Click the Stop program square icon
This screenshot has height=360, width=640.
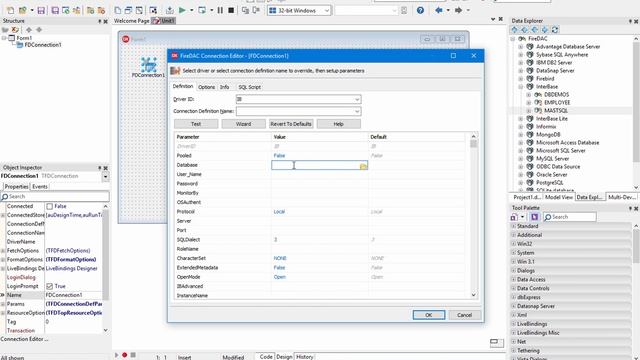coord(231,10)
